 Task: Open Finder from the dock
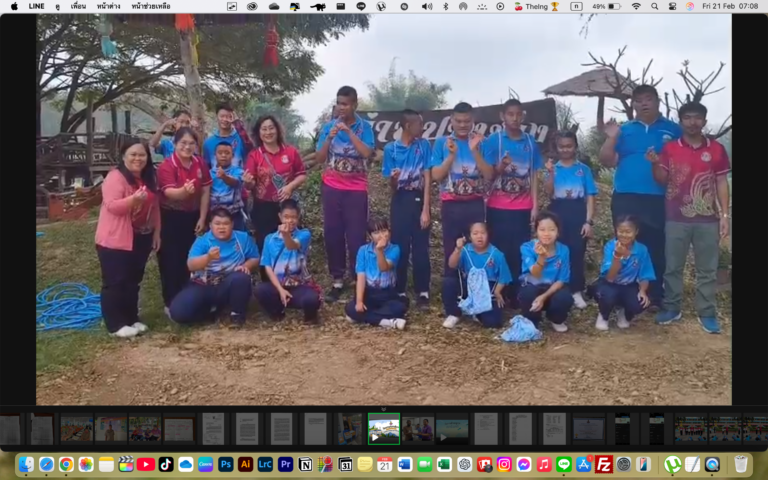[26, 464]
